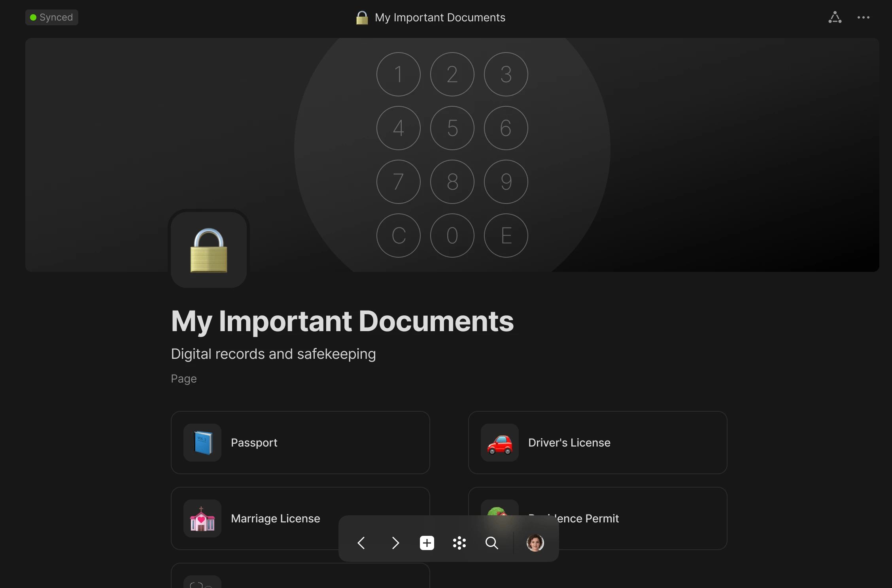This screenshot has width=892, height=588.
Task: Click the lock icon beside the document title
Action: (361, 17)
